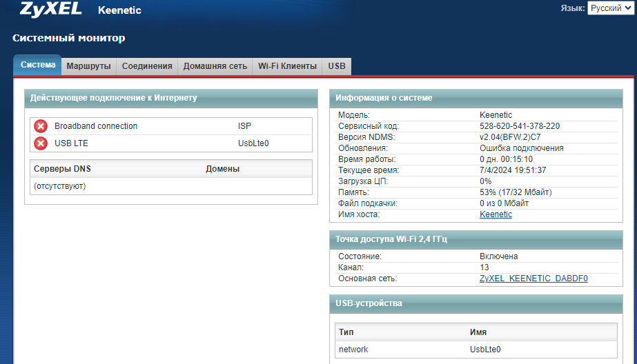Click the red error icon beside USB LTE
637x364 pixels.
tap(41, 143)
